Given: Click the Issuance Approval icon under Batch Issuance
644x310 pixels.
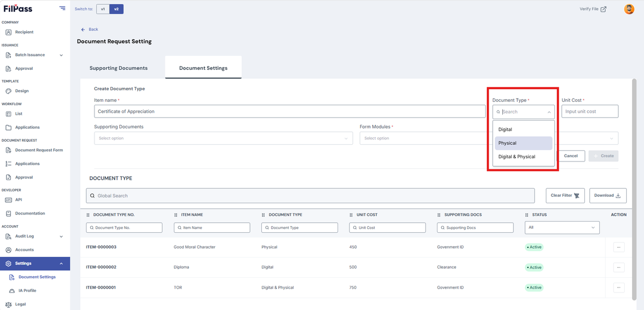Looking at the screenshot, I should click(x=9, y=69).
